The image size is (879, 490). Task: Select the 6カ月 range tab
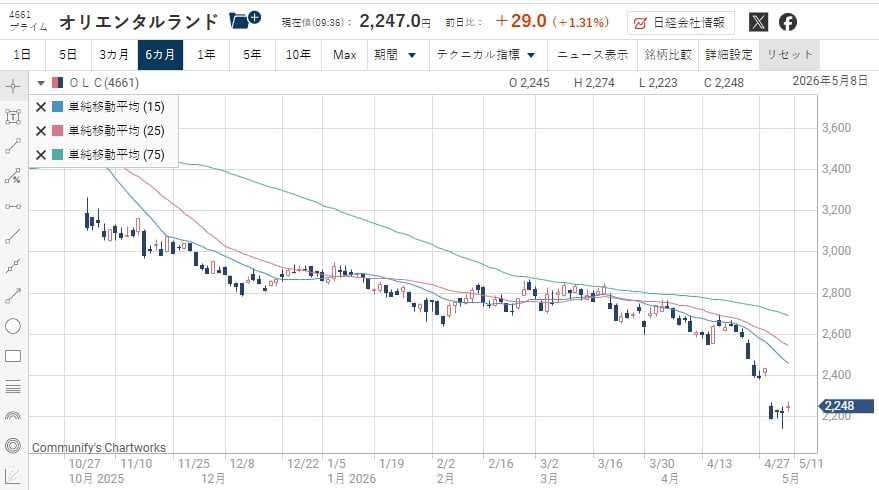(x=160, y=55)
